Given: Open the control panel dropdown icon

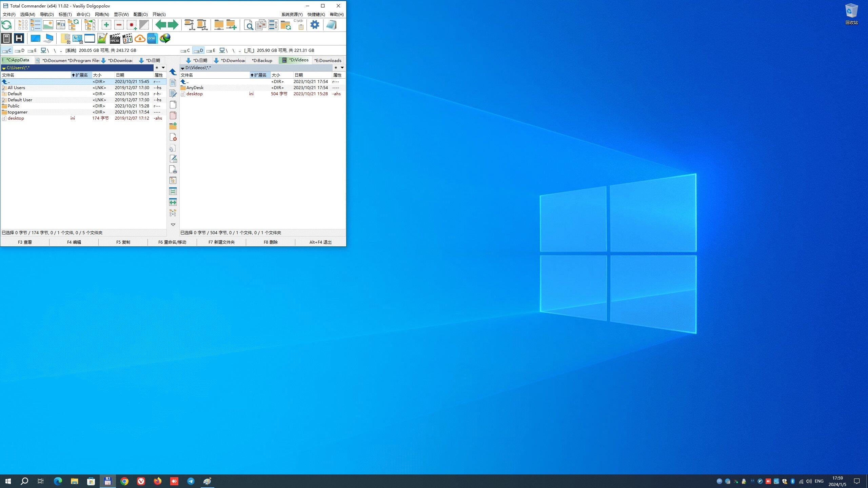Looking at the screenshot, I should 77,38.
